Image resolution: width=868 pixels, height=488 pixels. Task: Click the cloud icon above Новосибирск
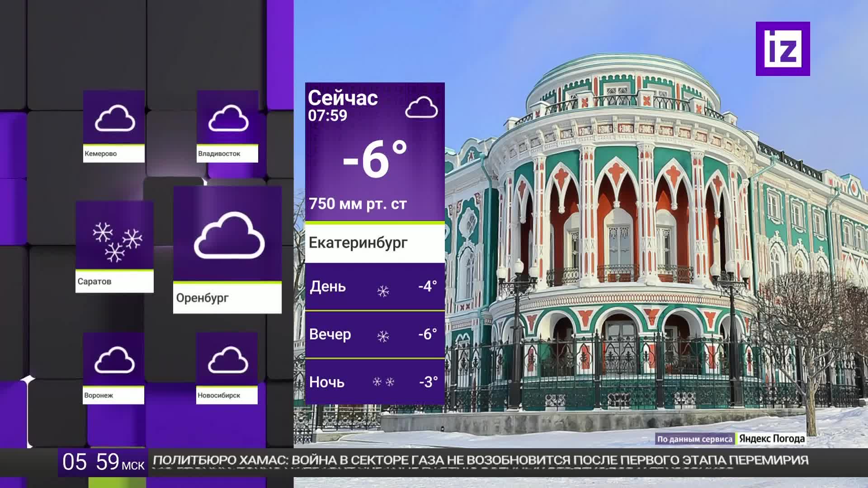(x=228, y=360)
